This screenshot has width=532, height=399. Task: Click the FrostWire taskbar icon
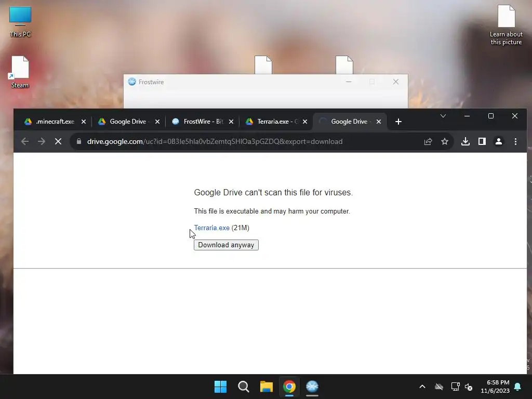(x=312, y=387)
